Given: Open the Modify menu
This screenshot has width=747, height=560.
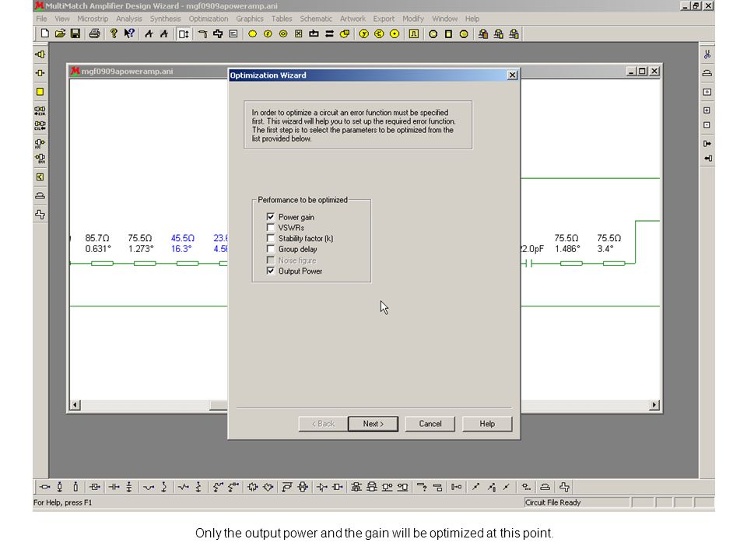Looking at the screenshot, I should tap(413, 19).
